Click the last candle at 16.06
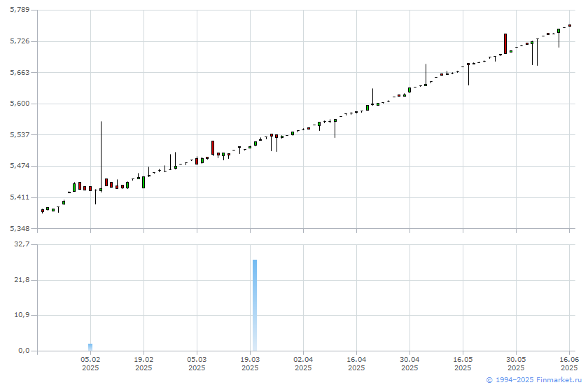The height and width of the screenshot is (385, 588). click(x=570, y=25)
